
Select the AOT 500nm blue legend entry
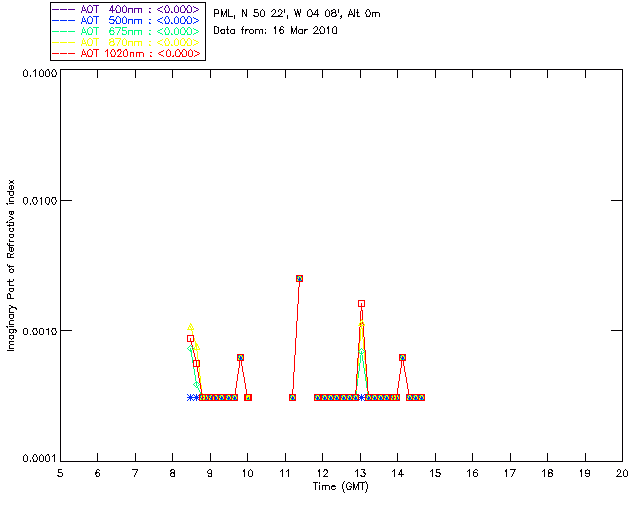point(126,20)
